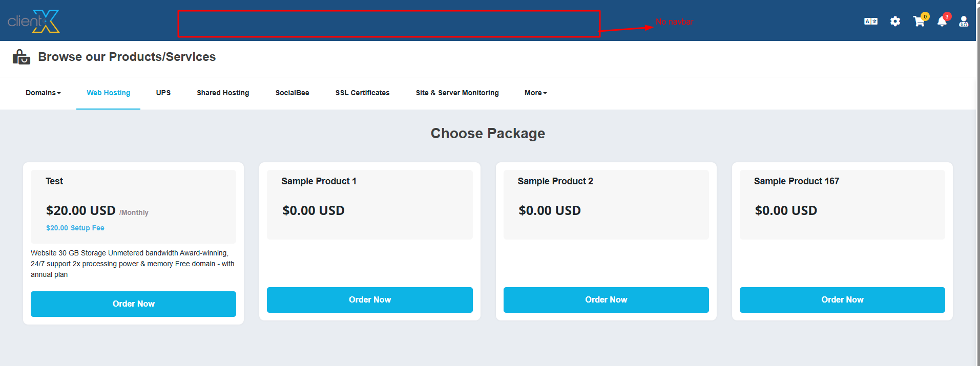Click the shopping bag icon beside page title
The width and height of the screenshot is (980, 366).
click(21, 57)
